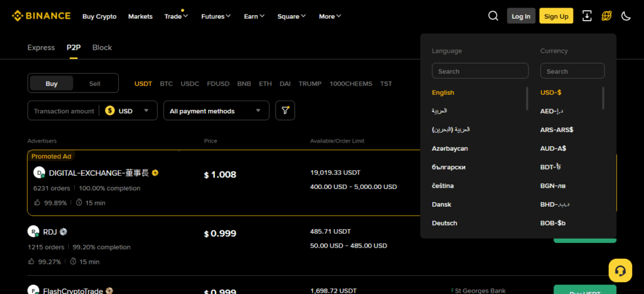Click the Sign Up button

[x=556, y=16]
